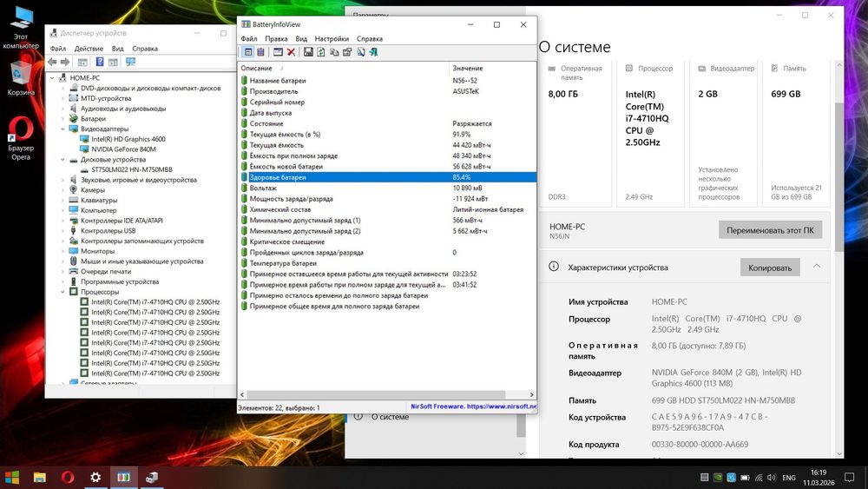Viewport: 868px width, 489px height.
Task: Open the This PC desktop icon
Action: pos(21,28)
